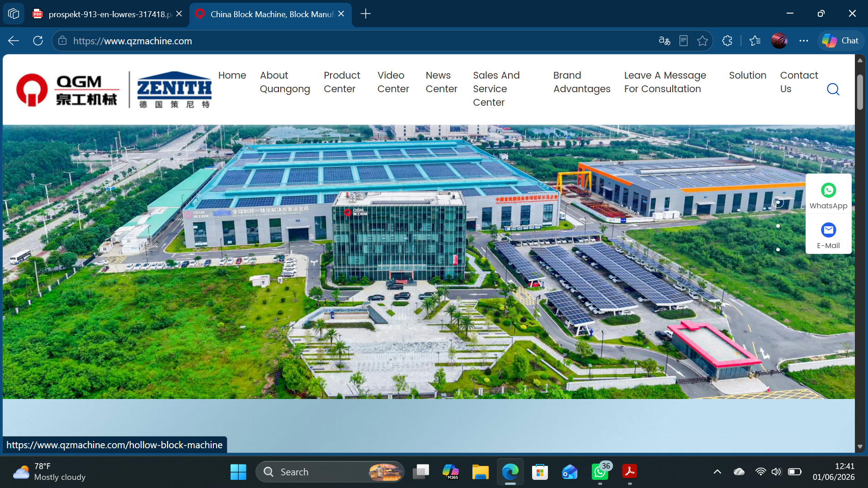Expand the Sales And Service Center menu

click(496, 89)
